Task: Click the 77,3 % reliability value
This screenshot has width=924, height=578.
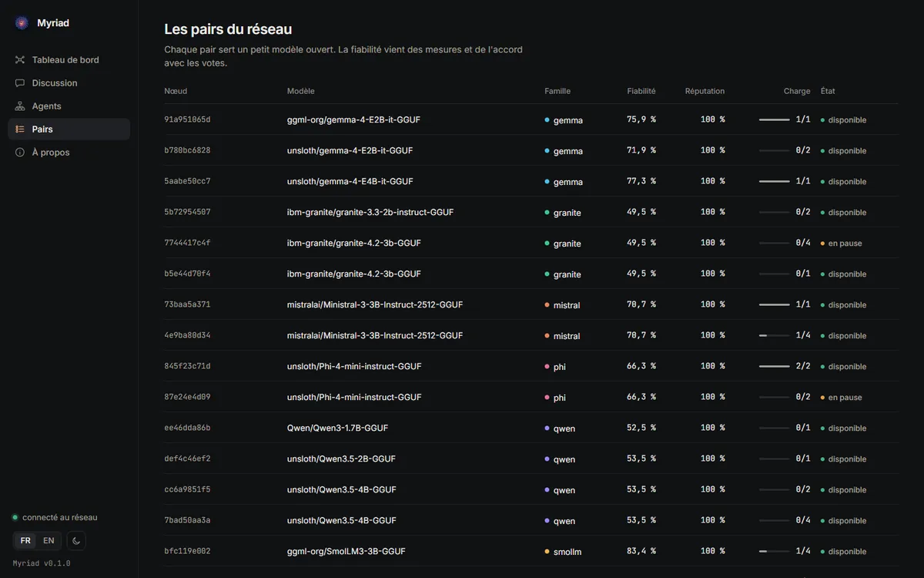Action: coord(641,181)
